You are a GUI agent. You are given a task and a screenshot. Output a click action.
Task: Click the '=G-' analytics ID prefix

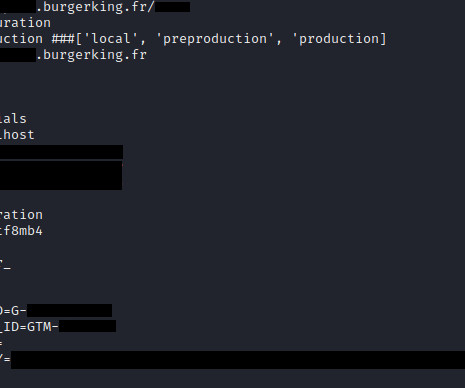[13, 311]
